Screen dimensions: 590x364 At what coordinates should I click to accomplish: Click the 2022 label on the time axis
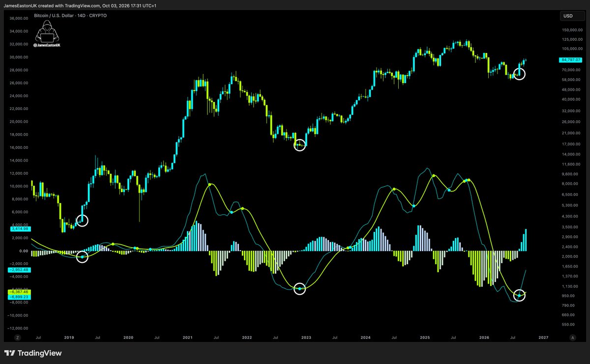point(246,337)
